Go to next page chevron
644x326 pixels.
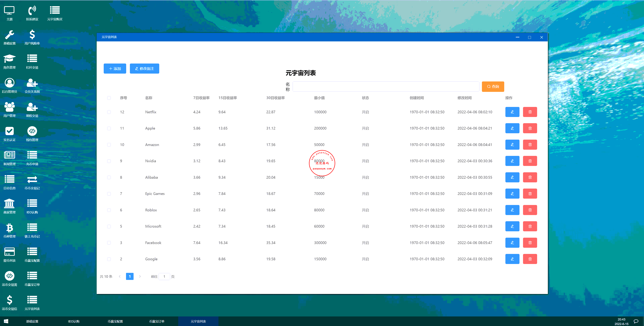pos(140,276)
